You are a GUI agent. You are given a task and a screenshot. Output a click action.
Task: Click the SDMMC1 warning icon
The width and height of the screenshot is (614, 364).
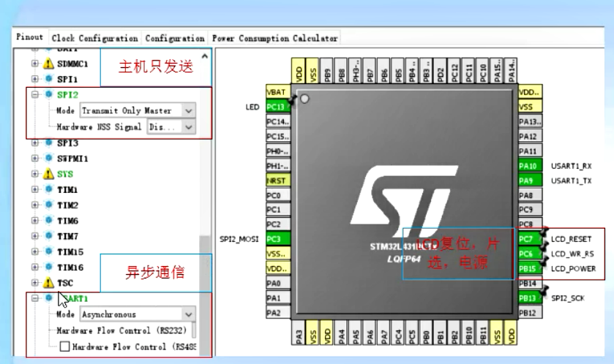click(48, 64)
